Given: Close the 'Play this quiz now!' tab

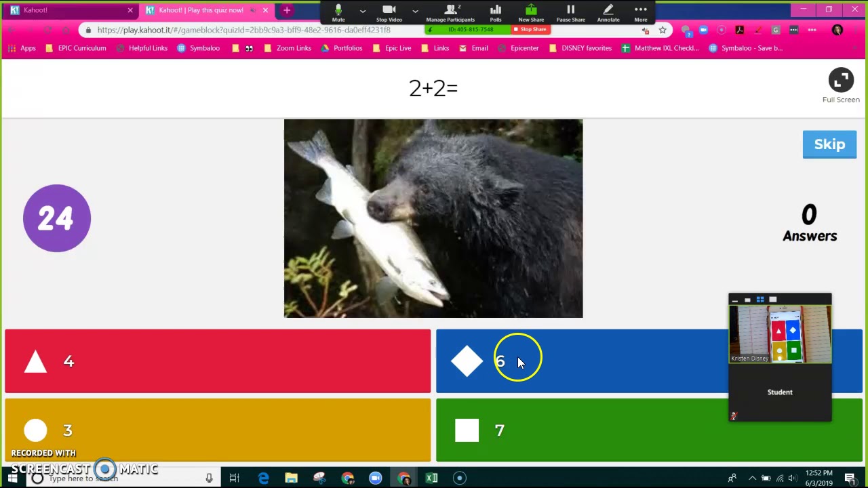Looking at the screenshot, I should [x=265, y=10].
